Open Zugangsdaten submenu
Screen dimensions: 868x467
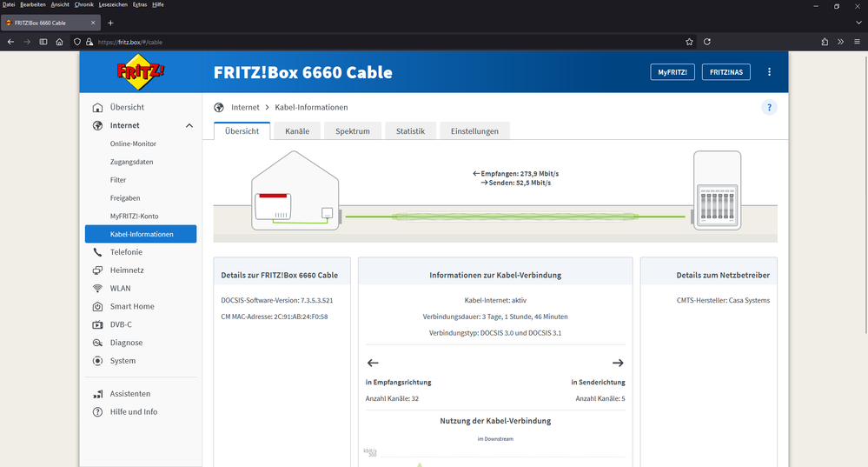pyautogui.click(x=132, y=162)
